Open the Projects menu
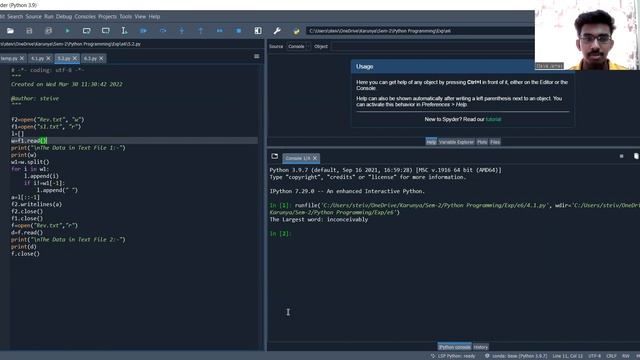This screenshot has height=360, width=640. 107,17
